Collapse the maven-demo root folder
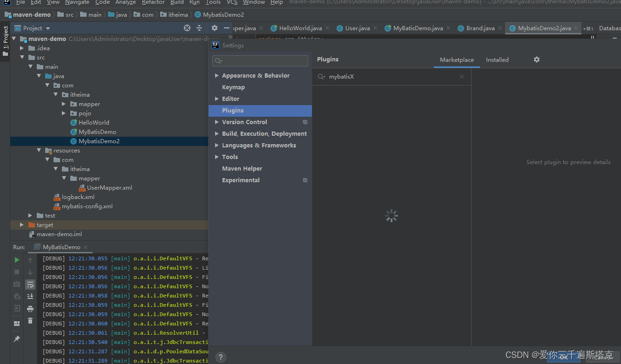This screenshot has height=364, width=621. pos(14,39)
